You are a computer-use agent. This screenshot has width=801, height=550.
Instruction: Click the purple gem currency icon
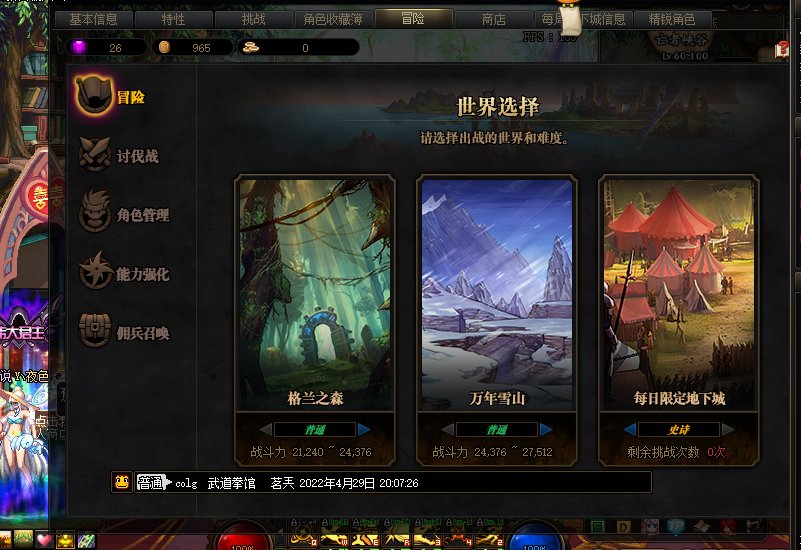pos(79,47)
